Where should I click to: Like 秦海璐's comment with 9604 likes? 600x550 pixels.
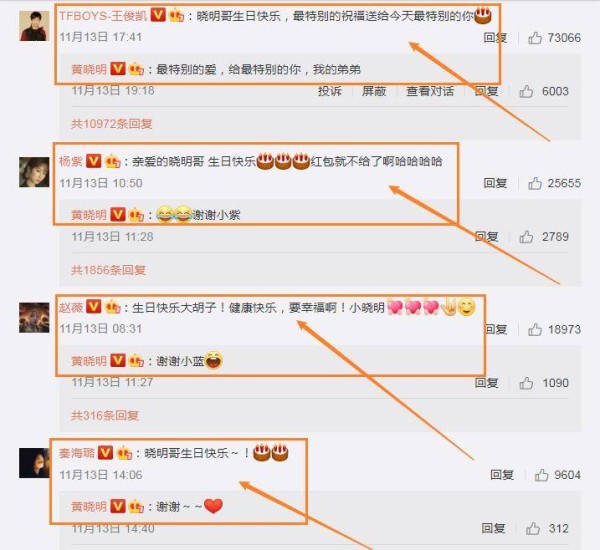tap(541, 475)
